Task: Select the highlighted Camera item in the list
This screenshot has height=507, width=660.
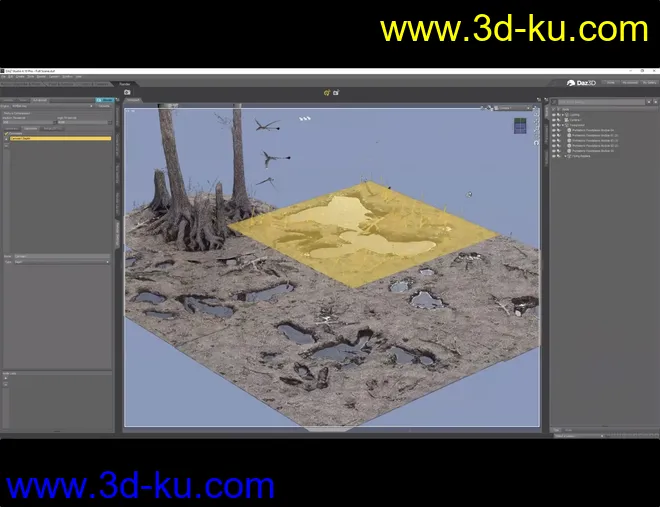Action: (x=58, y=138)
